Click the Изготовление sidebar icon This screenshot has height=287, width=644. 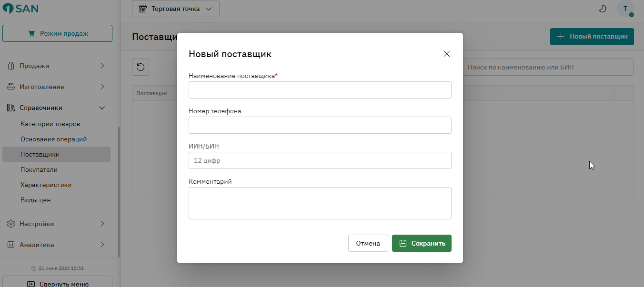tap(11, 87)
